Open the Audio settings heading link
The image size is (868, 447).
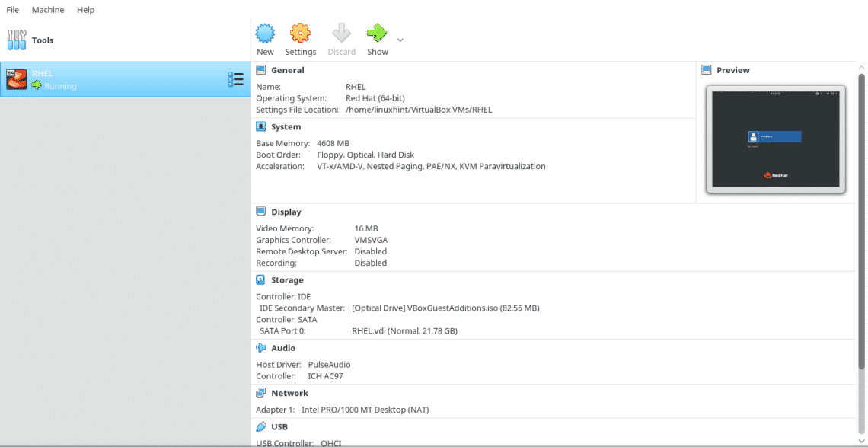click(x=283, y=348)
